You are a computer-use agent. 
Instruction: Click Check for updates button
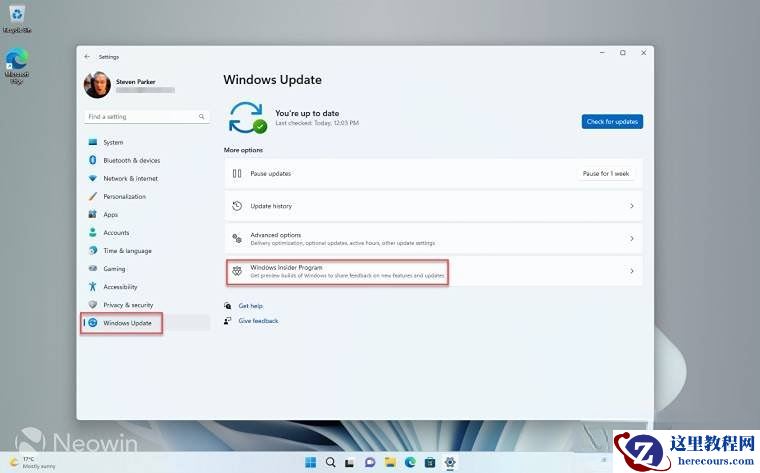(612, 122)
